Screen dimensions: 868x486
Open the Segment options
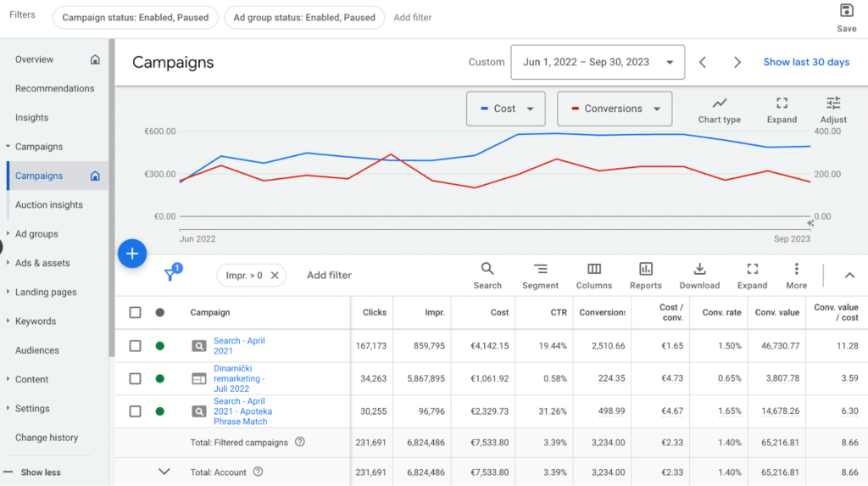point(540,275)
